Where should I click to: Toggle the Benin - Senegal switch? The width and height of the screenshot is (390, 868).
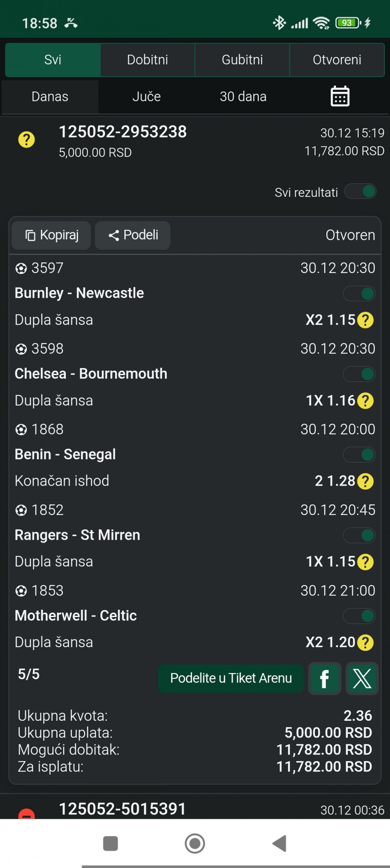(x=359, y=455)
